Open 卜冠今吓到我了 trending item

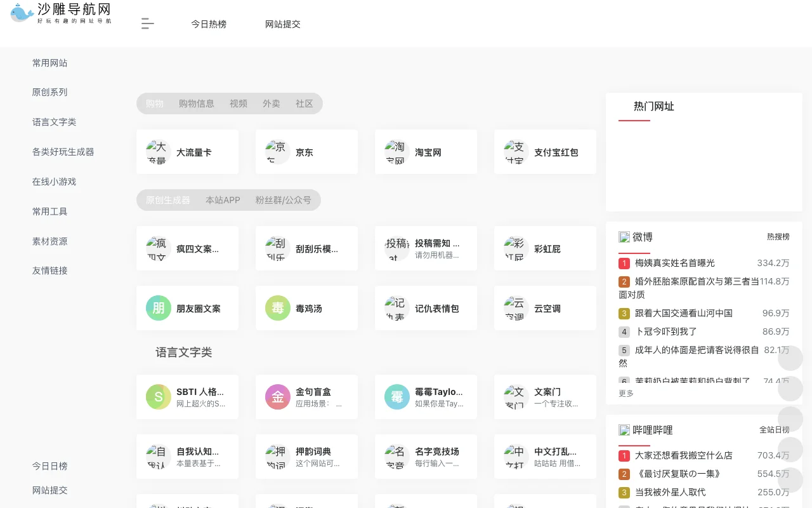tap(666, 331)
